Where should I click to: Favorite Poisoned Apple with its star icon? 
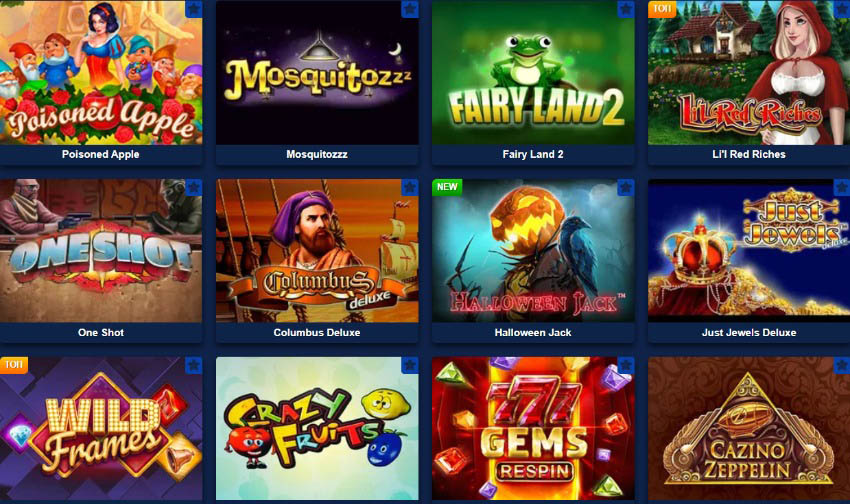tap(194, 9)
